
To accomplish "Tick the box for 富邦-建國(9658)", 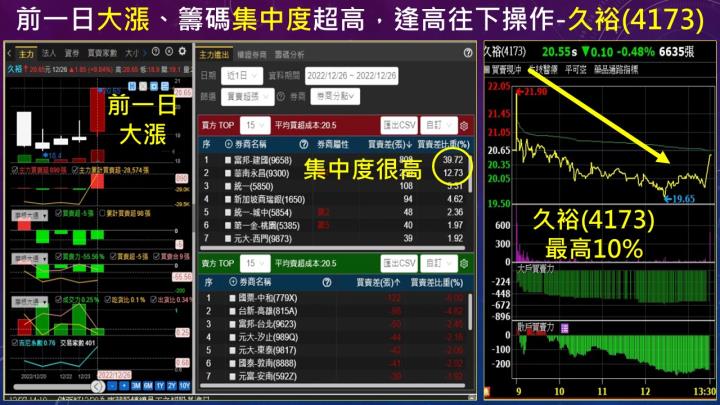I will pos(228,160).
